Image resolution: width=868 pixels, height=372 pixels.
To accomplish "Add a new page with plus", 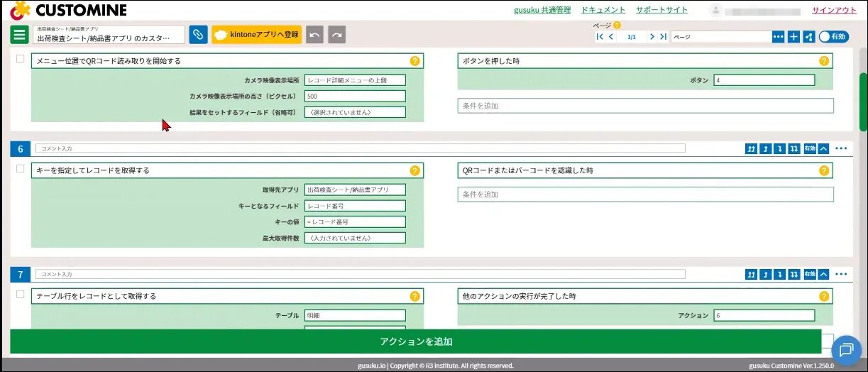I will 793,37.
